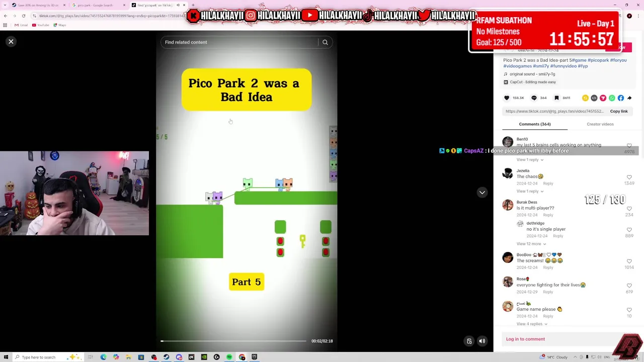The width and height of the screenshot is (644, 362).
Task: Reply to Jezella's comment
Action: pos(548,184)
